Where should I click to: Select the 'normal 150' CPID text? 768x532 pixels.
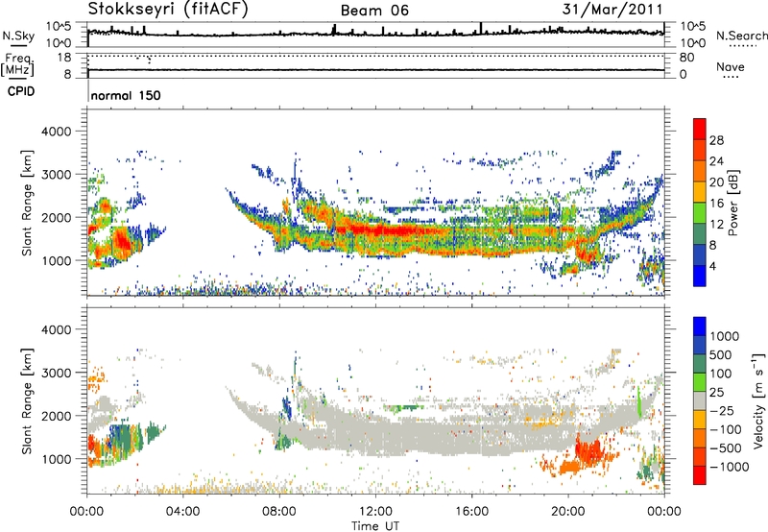tap(126, 95)
